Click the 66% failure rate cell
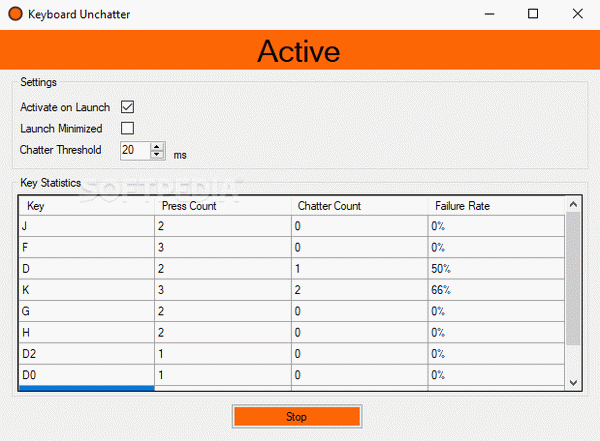 point(496,290)
